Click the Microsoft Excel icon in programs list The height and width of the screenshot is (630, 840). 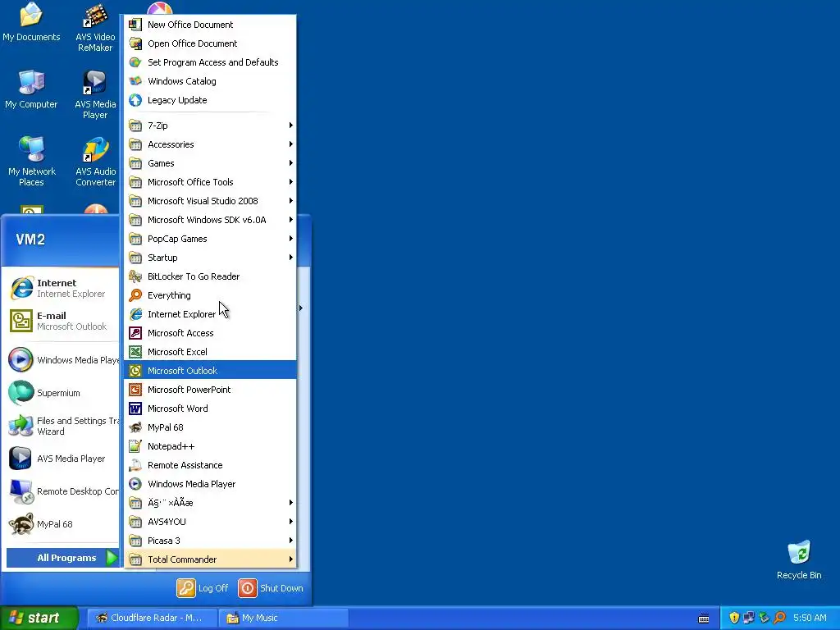(x=135, y=351)
